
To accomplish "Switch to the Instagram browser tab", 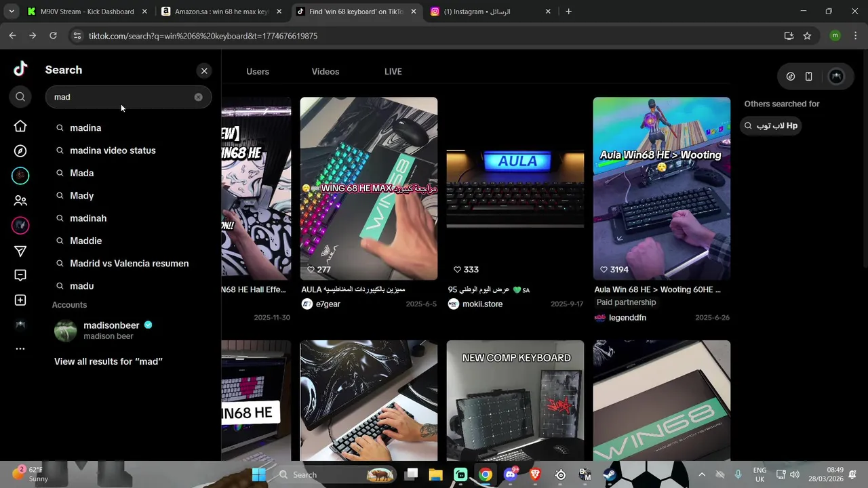I will 491,12.
